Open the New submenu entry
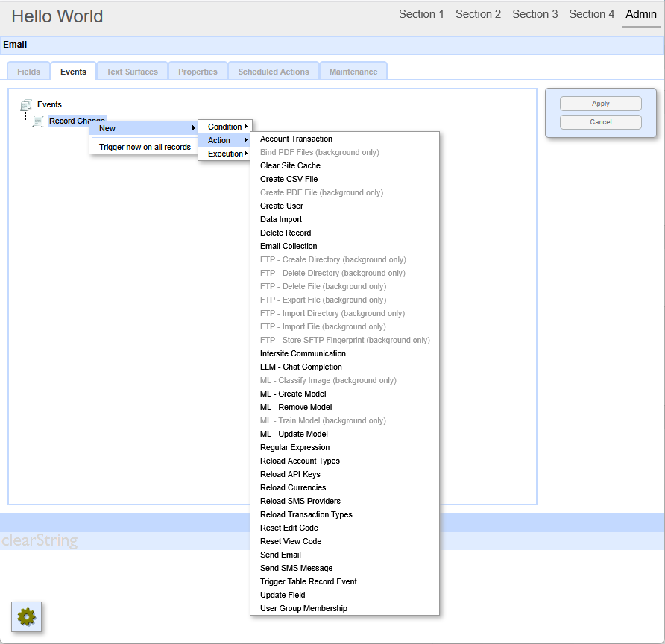The width and height of the screenshot is (665, 644). (x=143, y=128)
